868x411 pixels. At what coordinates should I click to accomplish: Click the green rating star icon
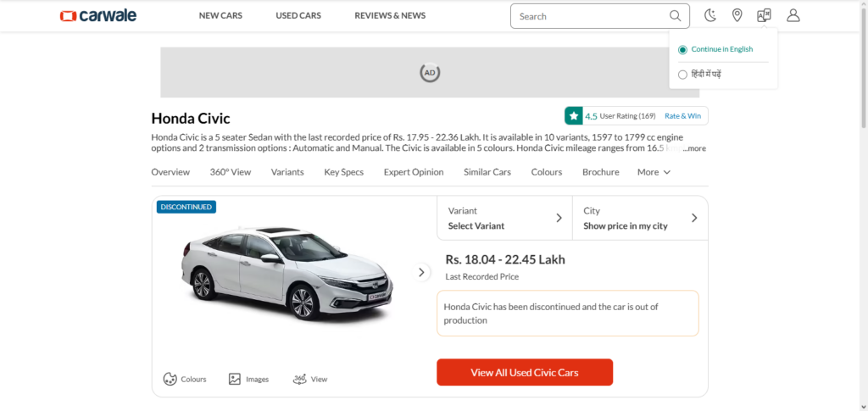coord(574,115)
